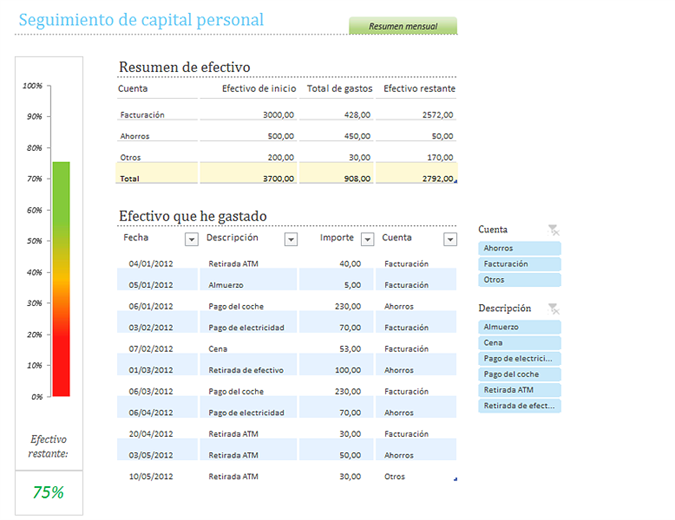Select Pago del coche slicer item
675x520 pixels.
coord(520,374)
